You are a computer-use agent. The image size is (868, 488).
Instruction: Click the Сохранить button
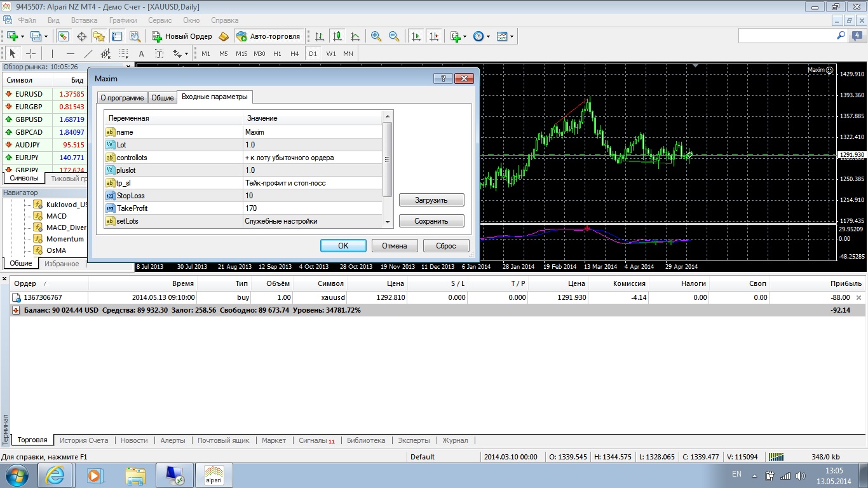pyautogui.click(x=431, y=221)
